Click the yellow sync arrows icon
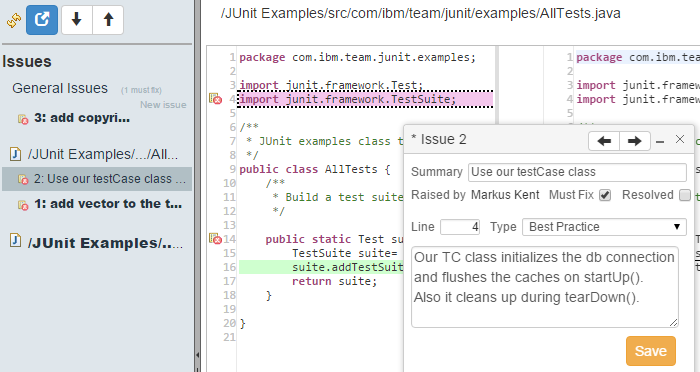700x372 pixels. click(x=14, y=20)
